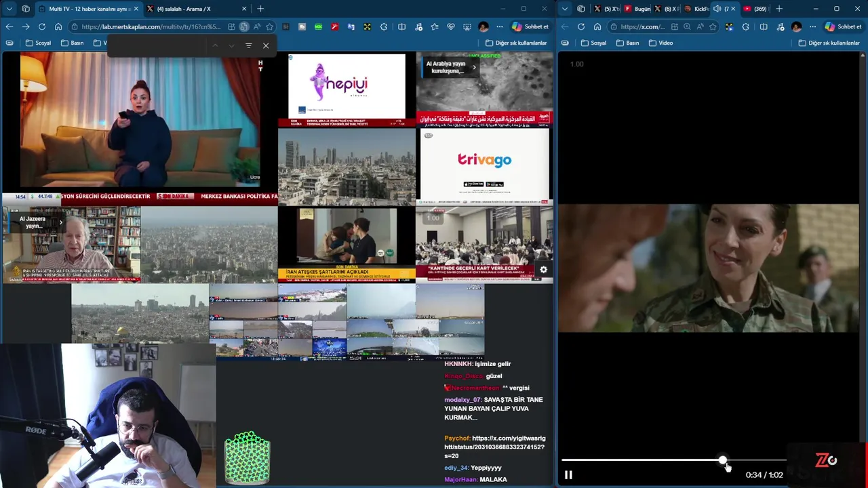The height and width of the screenshot is (488, 868).
Task: Favorite the Multi TV page with the star
Action: tap(269, 26)
